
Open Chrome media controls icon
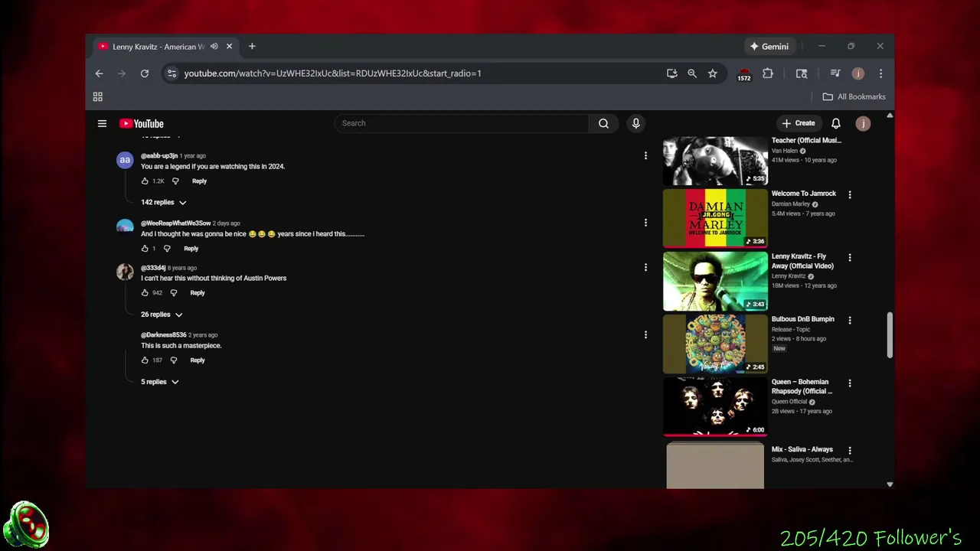(835, 73)
